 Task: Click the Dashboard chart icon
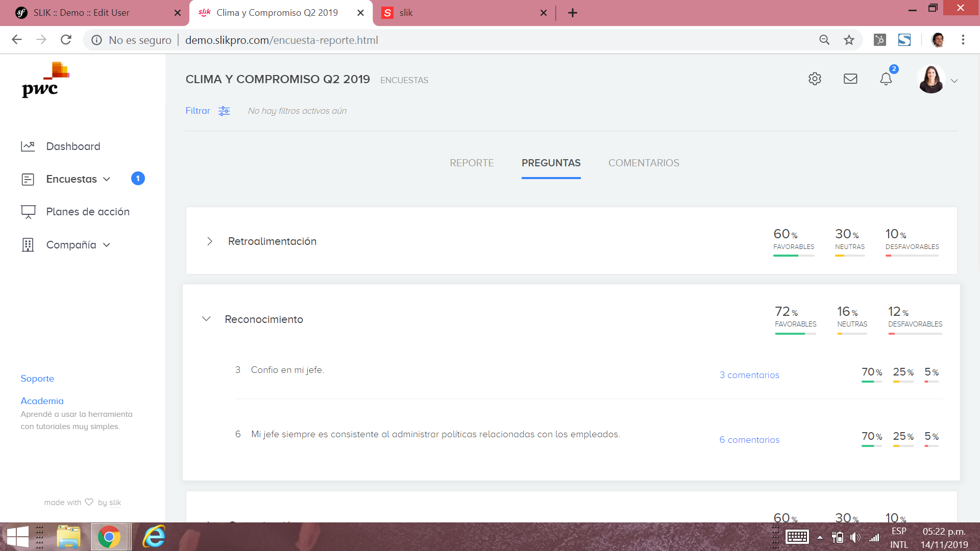click(28, 146)
